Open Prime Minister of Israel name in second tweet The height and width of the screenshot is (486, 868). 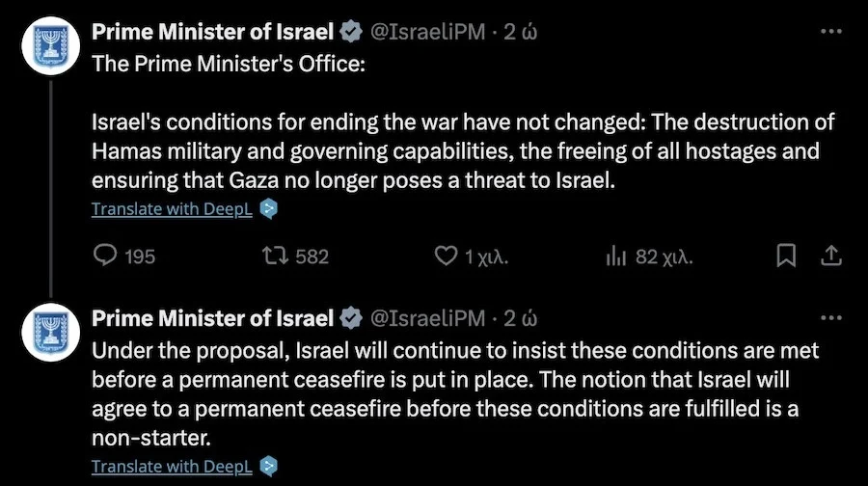(212, 317)
